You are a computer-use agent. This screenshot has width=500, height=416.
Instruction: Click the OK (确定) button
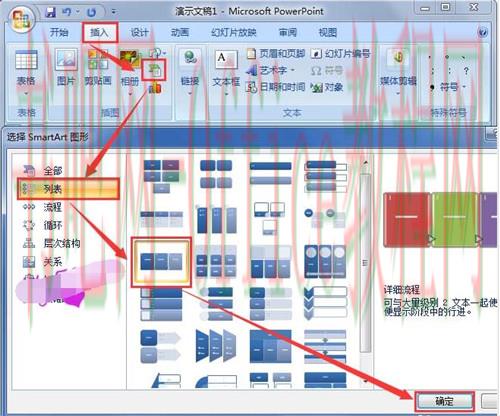click(444, 401)
